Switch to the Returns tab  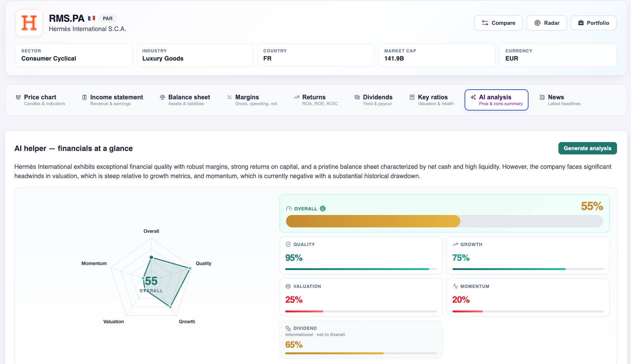click(x=316, y=100)
